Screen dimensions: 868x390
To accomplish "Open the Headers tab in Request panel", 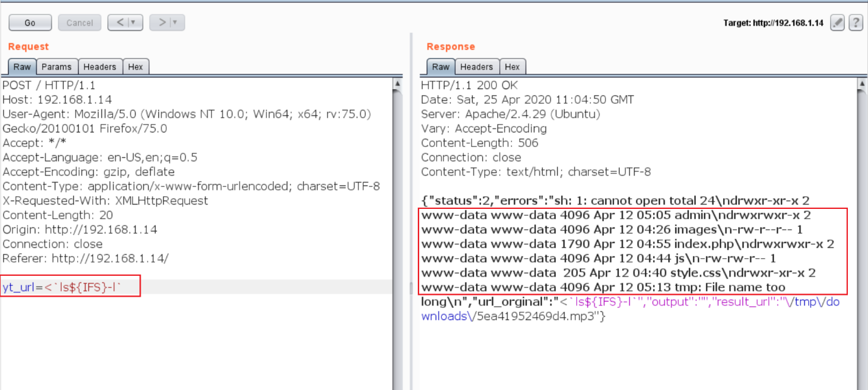I will 100,67.
